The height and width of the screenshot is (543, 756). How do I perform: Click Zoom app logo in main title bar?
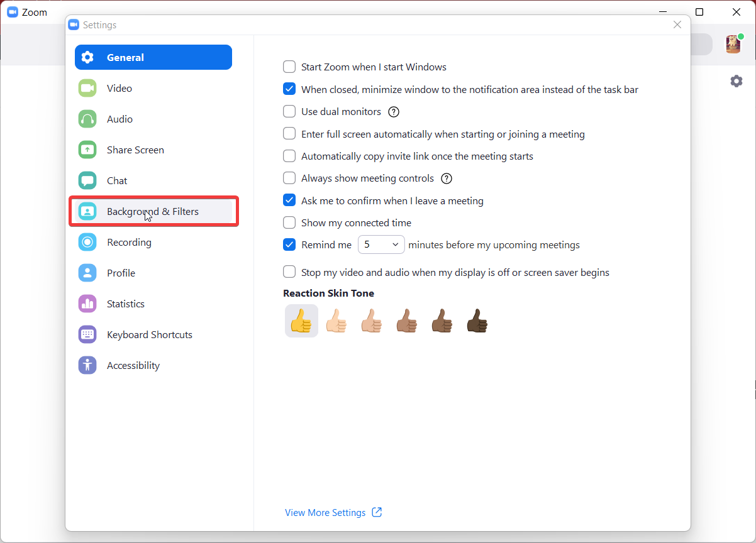(x=13, y=12)
